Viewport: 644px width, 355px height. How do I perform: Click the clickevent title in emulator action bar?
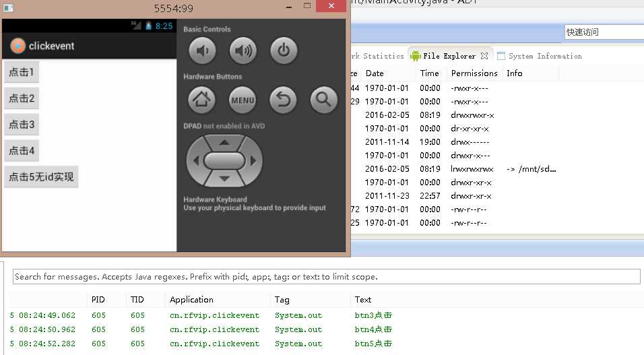pos(51,46)
